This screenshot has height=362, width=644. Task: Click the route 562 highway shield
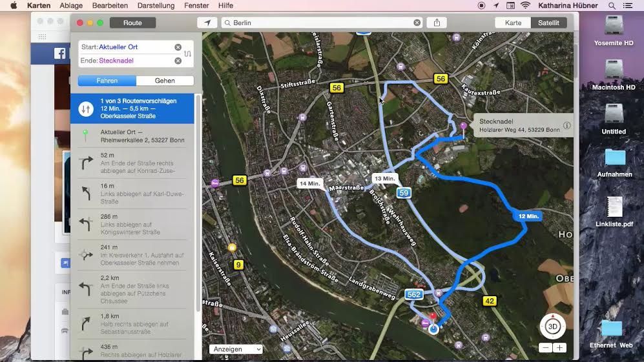click(x=413, y=294)
